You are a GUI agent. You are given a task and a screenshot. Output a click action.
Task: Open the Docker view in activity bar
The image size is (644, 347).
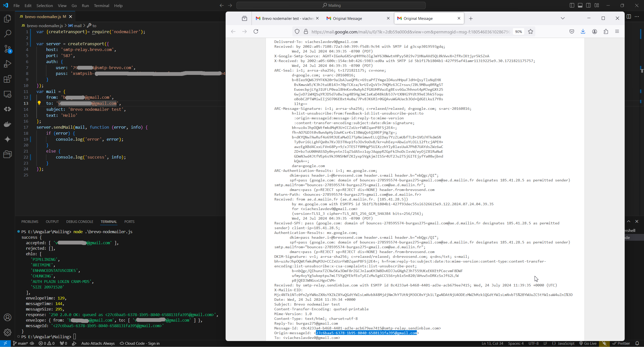[8, 124]
